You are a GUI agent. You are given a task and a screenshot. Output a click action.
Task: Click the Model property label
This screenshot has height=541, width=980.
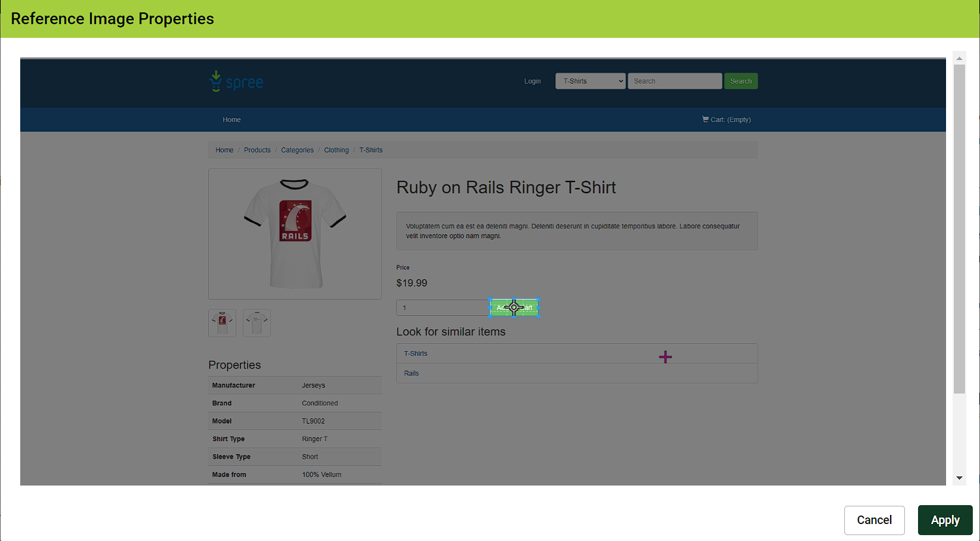[x=222, y=421]
